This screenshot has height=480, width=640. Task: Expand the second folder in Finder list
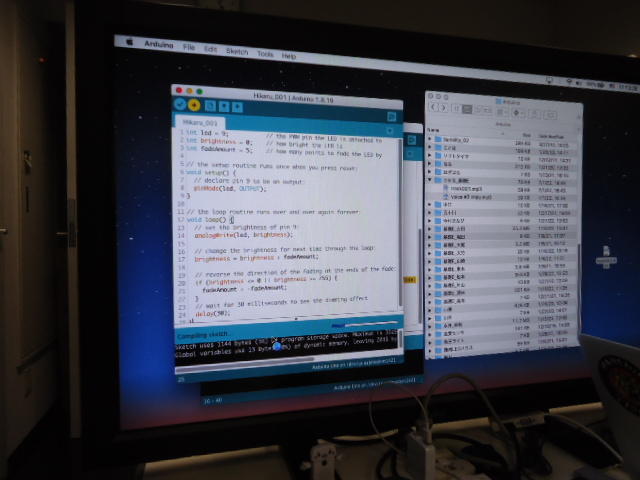coord(430,147)
